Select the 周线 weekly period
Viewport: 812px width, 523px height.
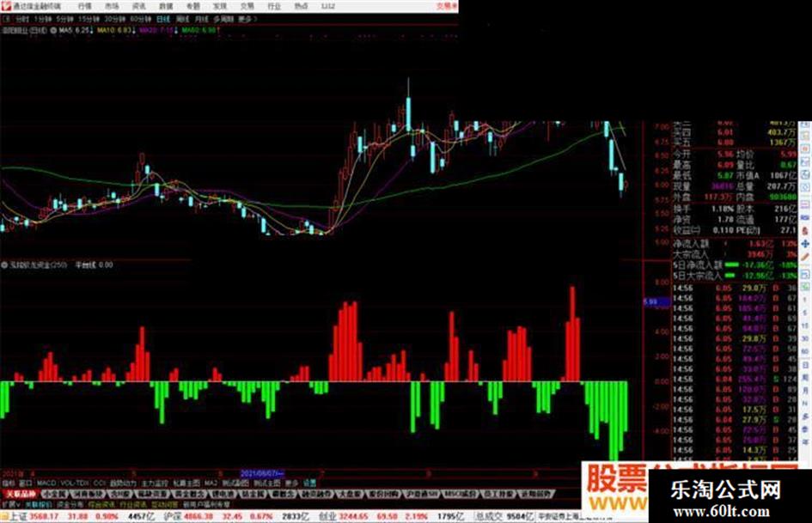tap(182, 19)
